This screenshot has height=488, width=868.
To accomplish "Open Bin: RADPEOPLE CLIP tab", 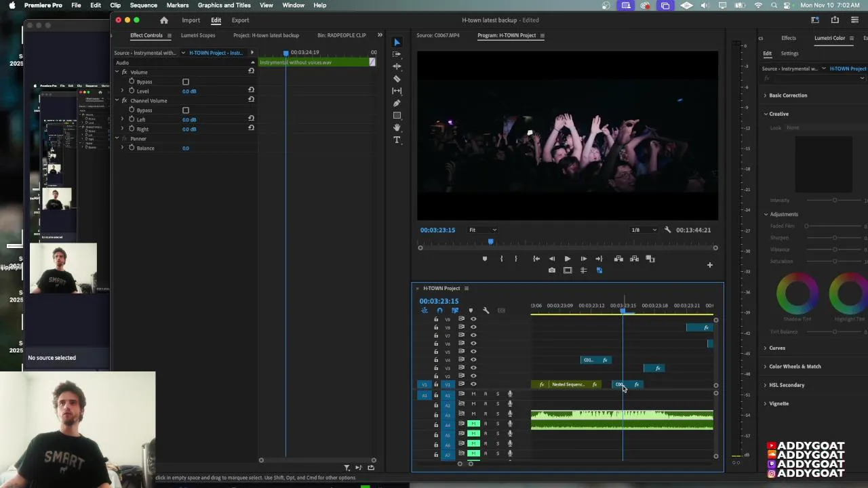I will [x=342, y=35].
